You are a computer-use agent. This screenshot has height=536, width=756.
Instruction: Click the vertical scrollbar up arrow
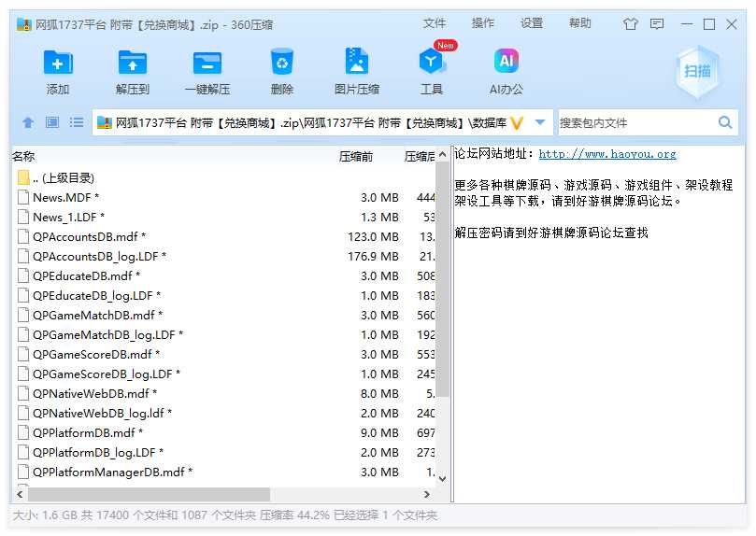442,155
